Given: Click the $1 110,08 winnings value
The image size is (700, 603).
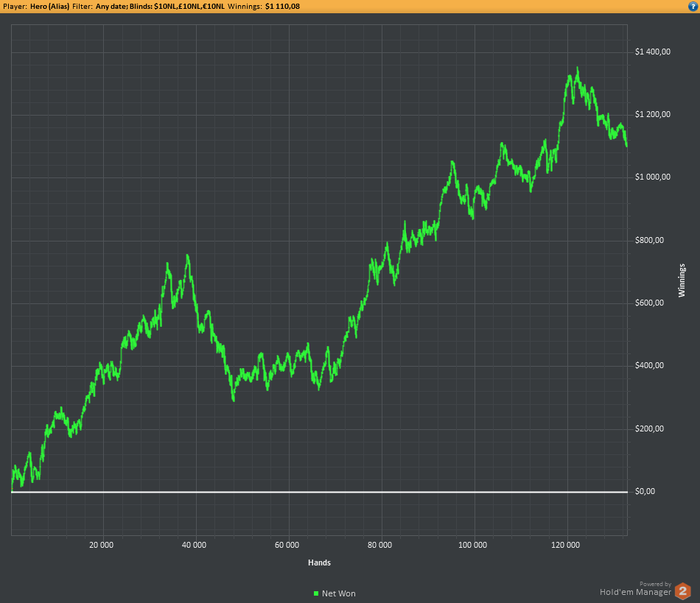Looking at the screenshot, I should pos(282,6).
